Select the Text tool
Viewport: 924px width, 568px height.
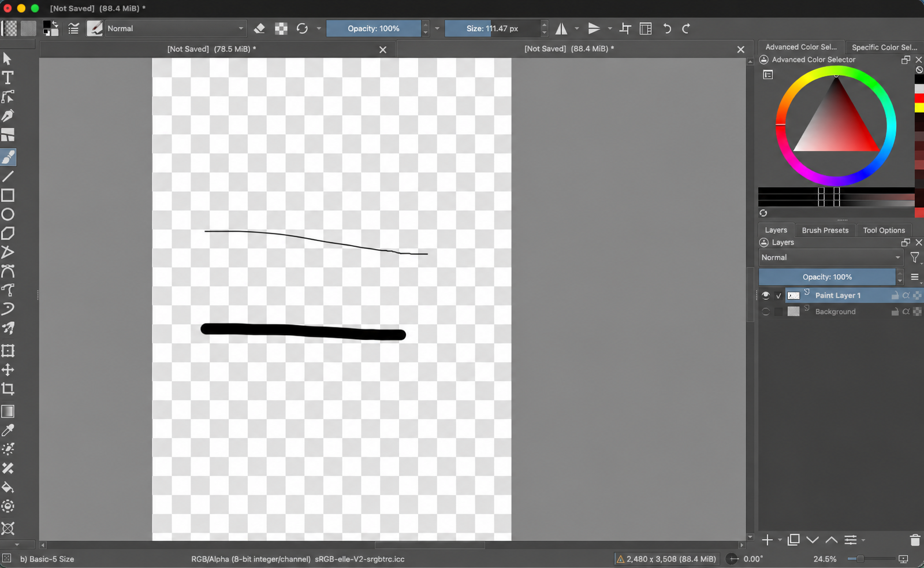8,77
